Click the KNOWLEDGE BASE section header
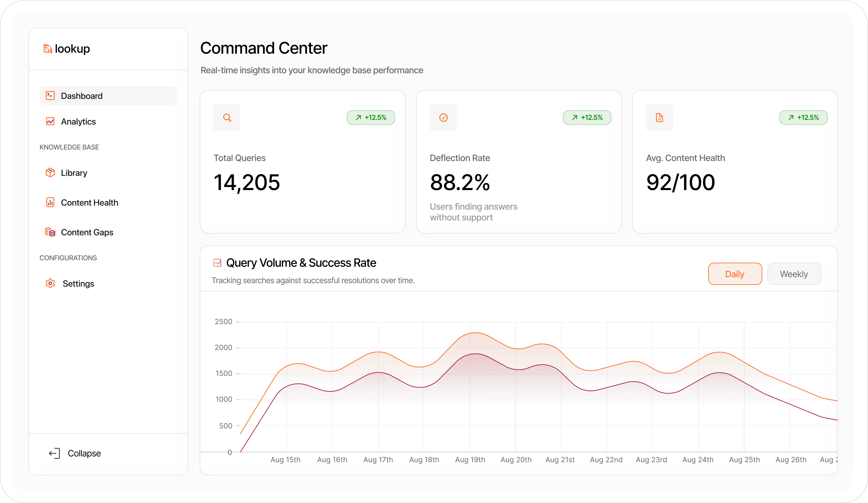This screenshot has height=503, width=868. coord(69,147)
